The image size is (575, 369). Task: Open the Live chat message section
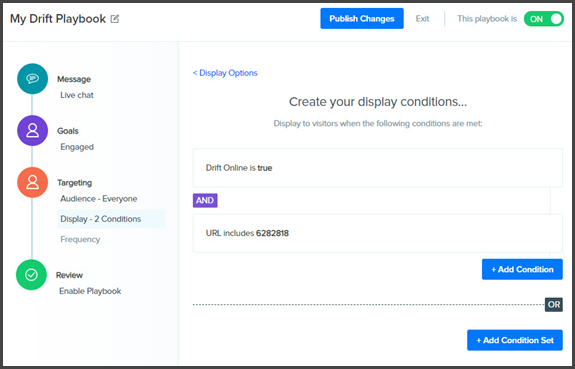77,95
